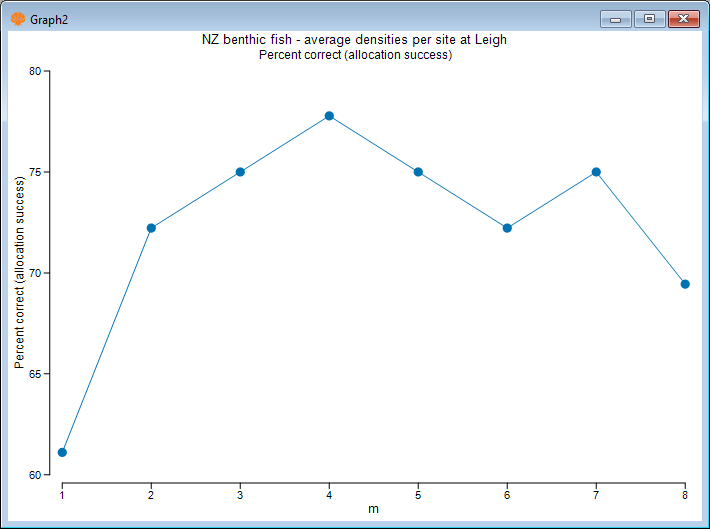This screenshot has width=710, height=529.
Task: Click the 'Graph2' title bar text
Action: [48, 18]
